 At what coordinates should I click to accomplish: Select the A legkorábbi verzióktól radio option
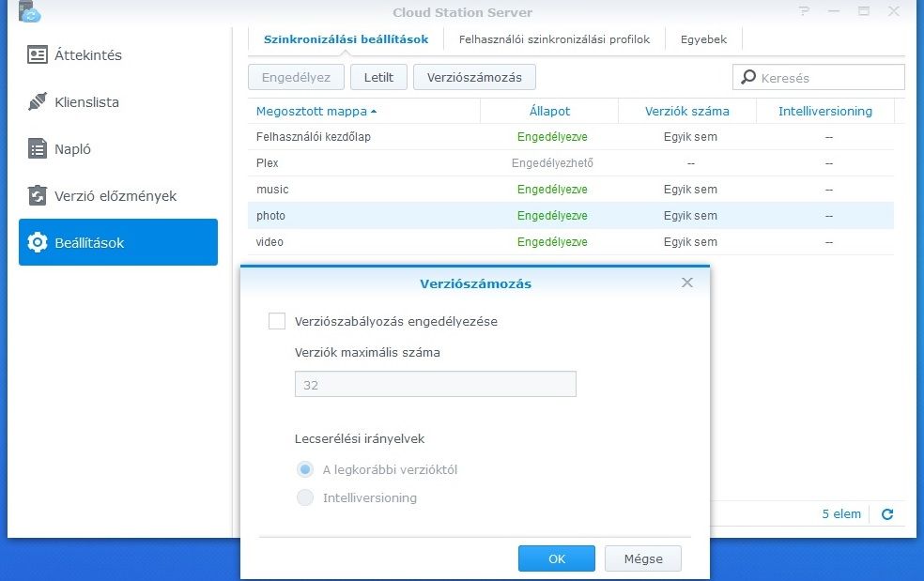click(x=305, y=469)
